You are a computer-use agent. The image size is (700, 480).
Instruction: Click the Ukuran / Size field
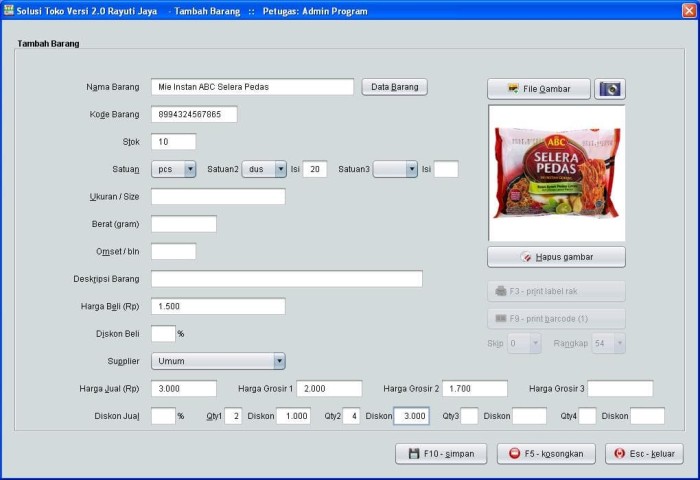pyautogui.click(x=218, y=196)
